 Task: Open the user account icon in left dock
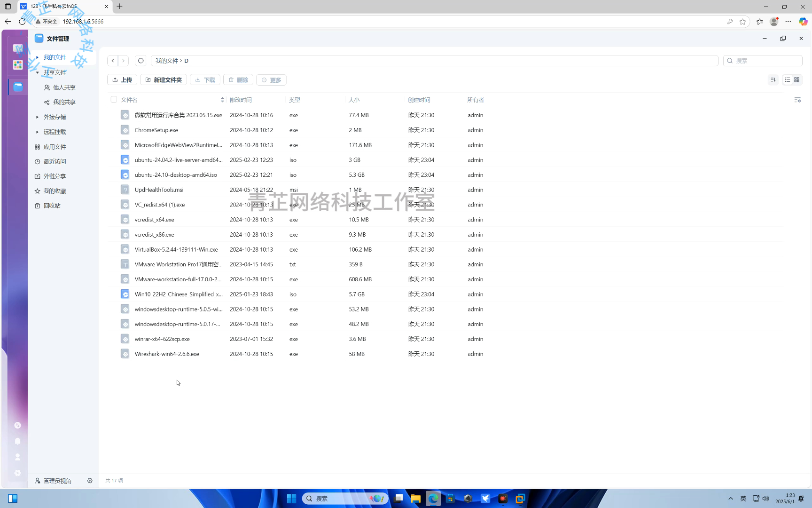click(17, 457)
